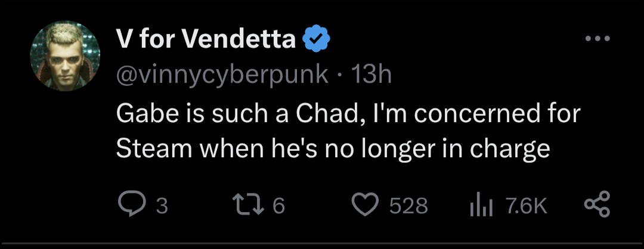Share the tweet via share icon

(595, 205)
